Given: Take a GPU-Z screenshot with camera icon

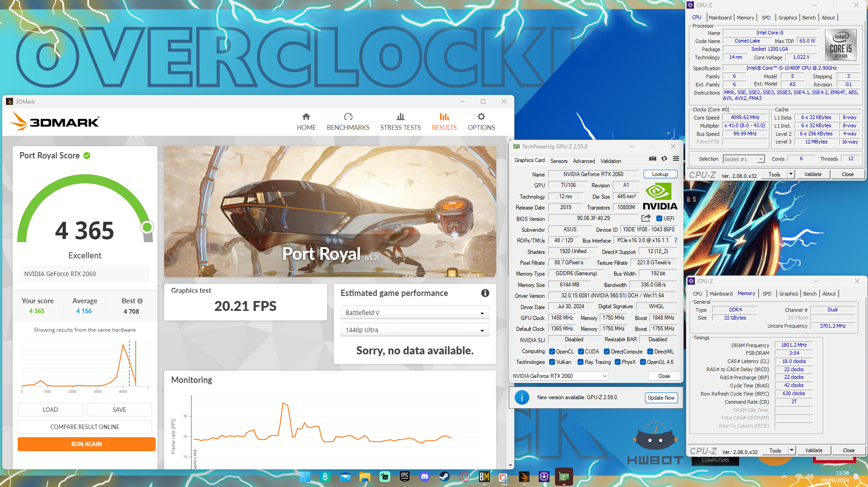Looking at the screenshot, I should [x=652, y=158].
